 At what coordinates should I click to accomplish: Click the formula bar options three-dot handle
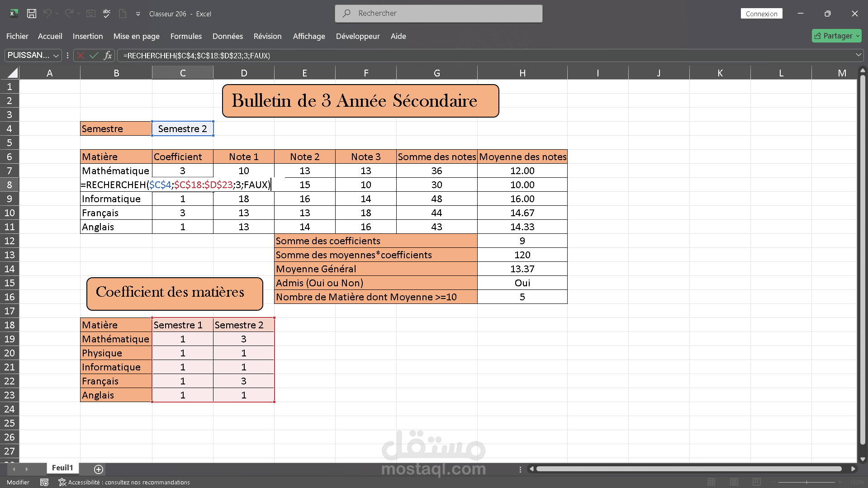[x=67, y=55]
